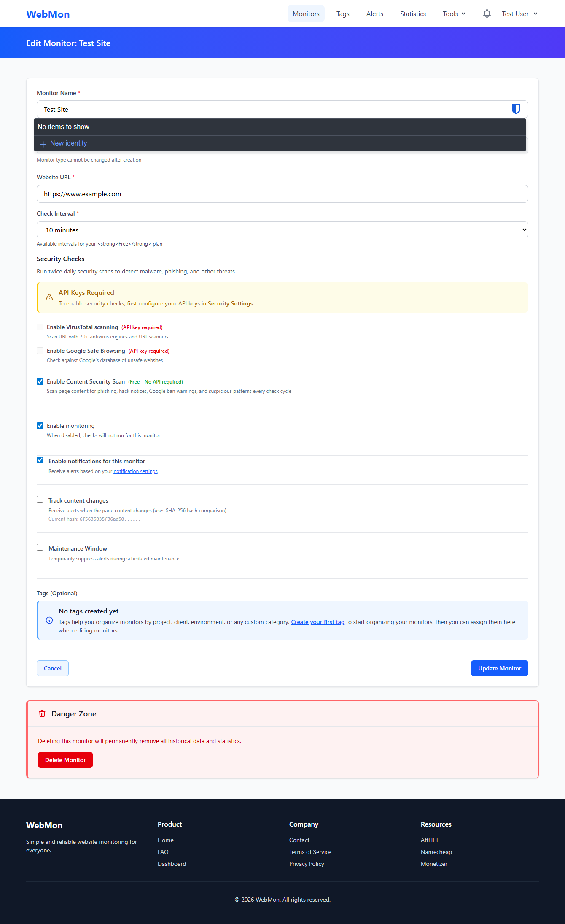Image resolution: width=565 pixels, height=924 pixels.
Task: Click the Bitwarden shield icon in name field
Action: (516, 109)
